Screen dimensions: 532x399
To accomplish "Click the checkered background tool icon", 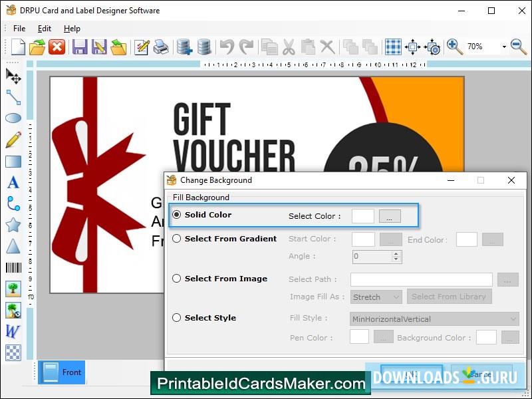I will tap(13, 352).
